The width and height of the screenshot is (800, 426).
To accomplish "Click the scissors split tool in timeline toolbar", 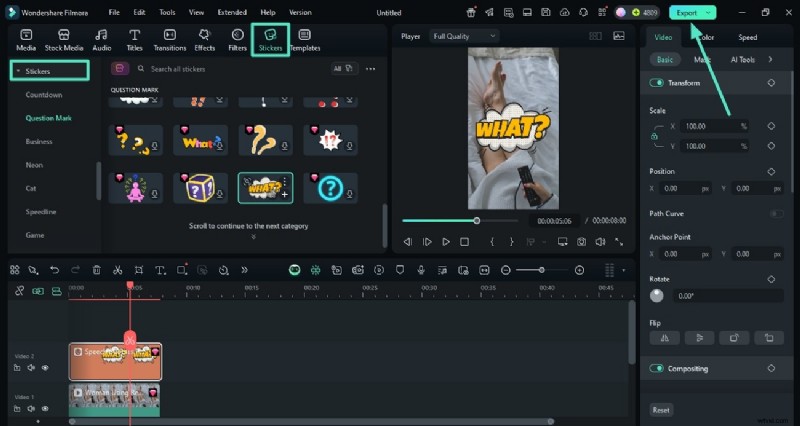I will pyautogui.click(x=117, y=270).
